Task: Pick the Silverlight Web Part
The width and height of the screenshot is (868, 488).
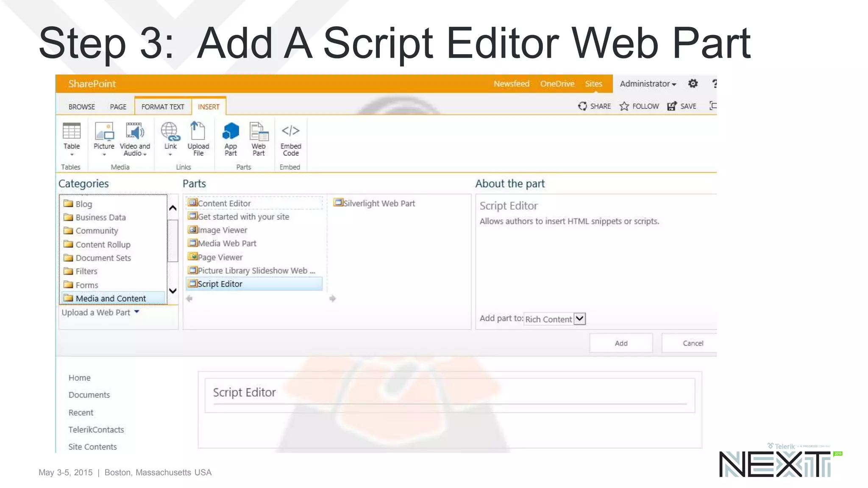Action: pos(374,203)
